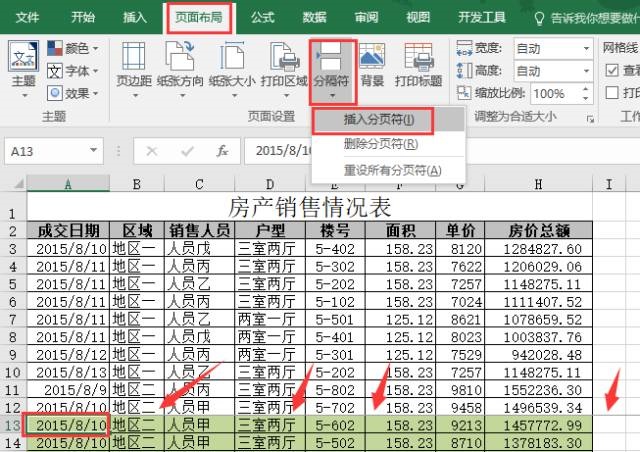
Task: Select column C header
Action: pos(199,184)
